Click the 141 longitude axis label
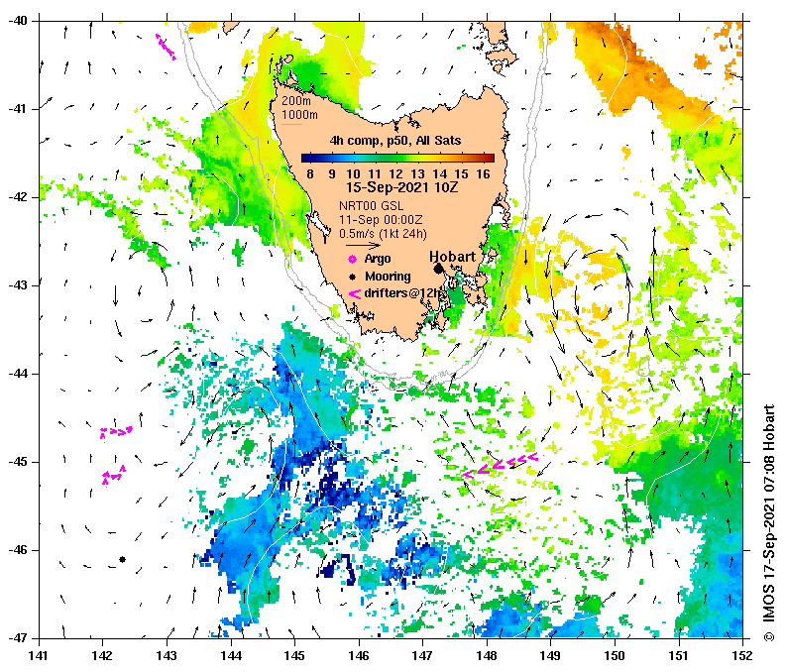 click(39, 655)
